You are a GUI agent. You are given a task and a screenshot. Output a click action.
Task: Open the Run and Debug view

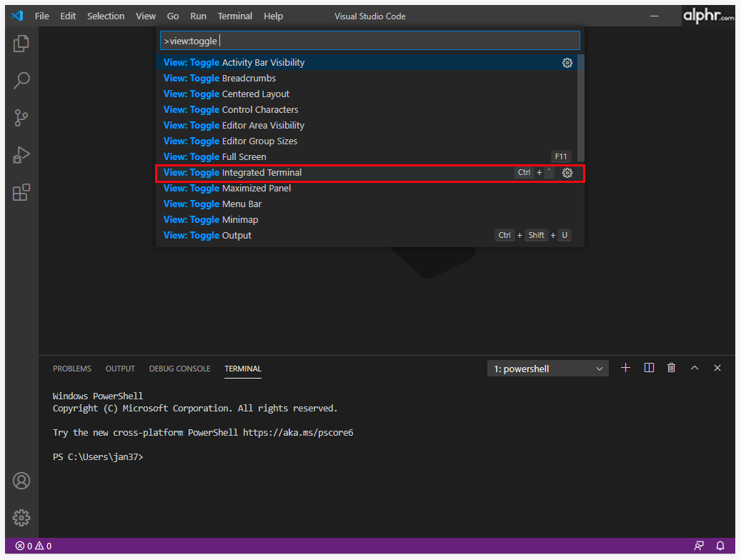point(21,155)
